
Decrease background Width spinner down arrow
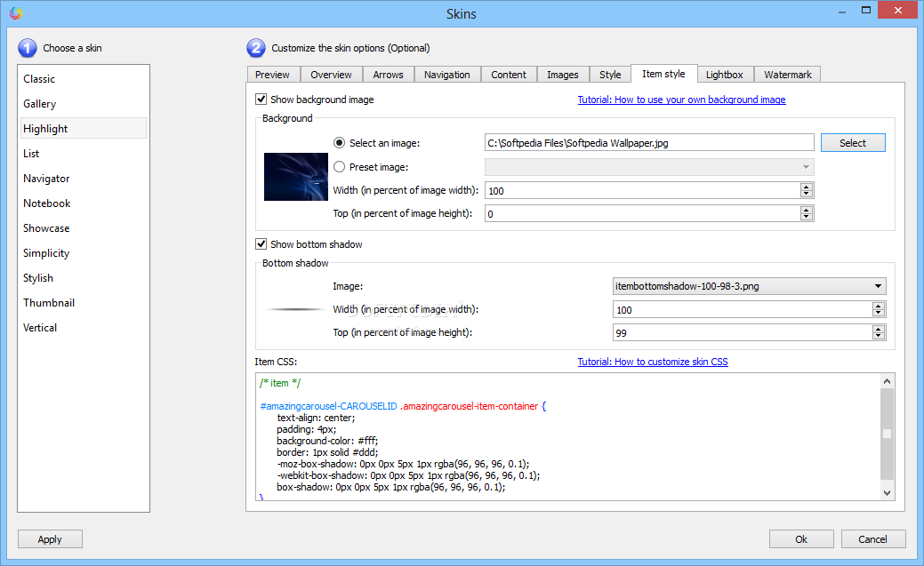pos(806,194)
